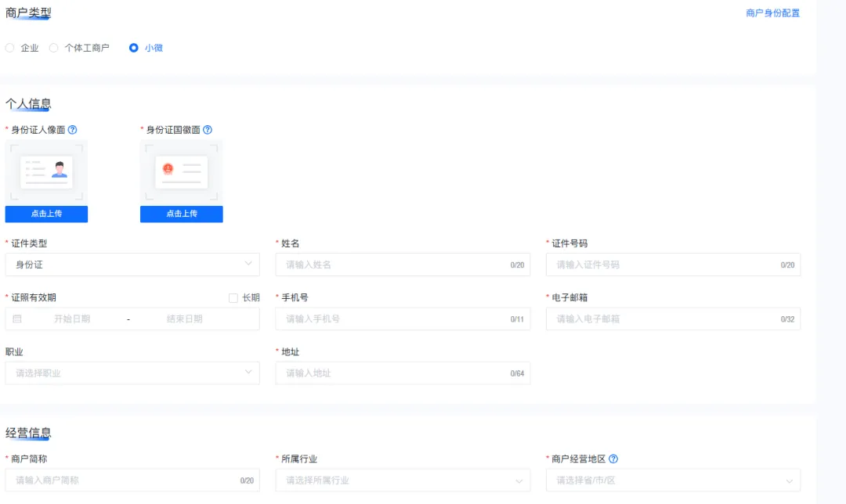Focus the 请输入地址 address field
This screenshot has height=504, width=846.
(x=403, y=373)
